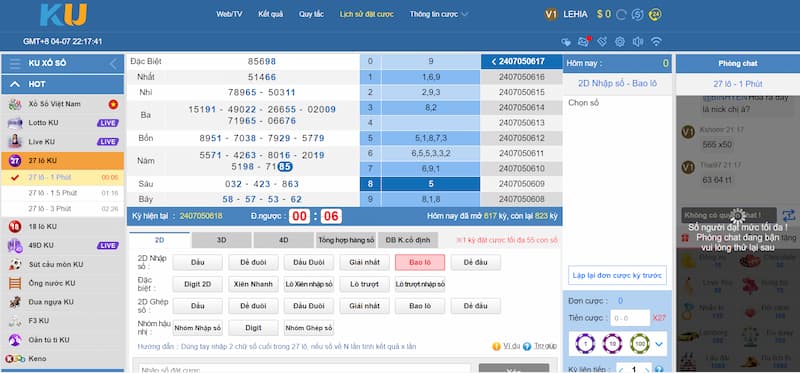Open the favorites heart icon
This screenshot has width=800, height=373.
(566, 42)
